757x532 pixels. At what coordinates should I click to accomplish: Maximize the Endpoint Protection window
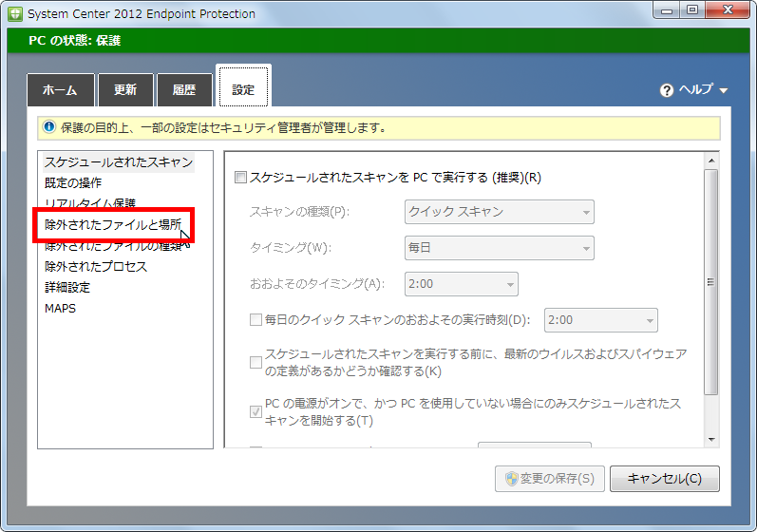[x=692, y=10]
